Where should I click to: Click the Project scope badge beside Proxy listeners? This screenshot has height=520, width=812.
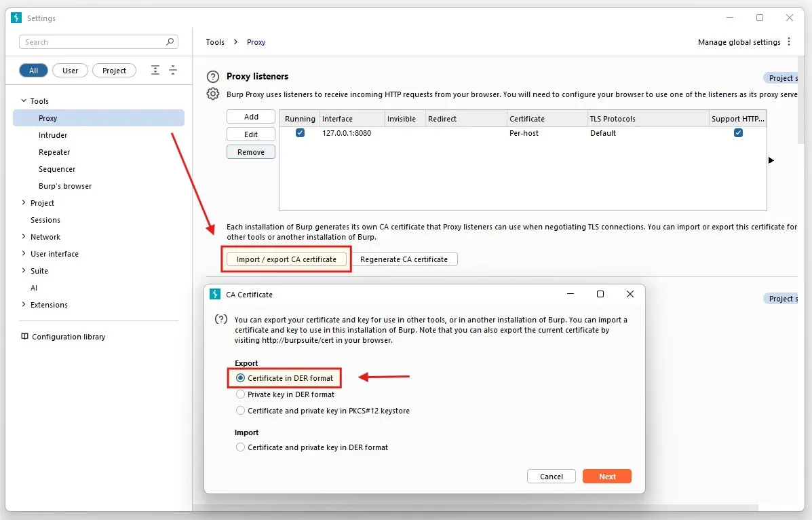(781, 78)
